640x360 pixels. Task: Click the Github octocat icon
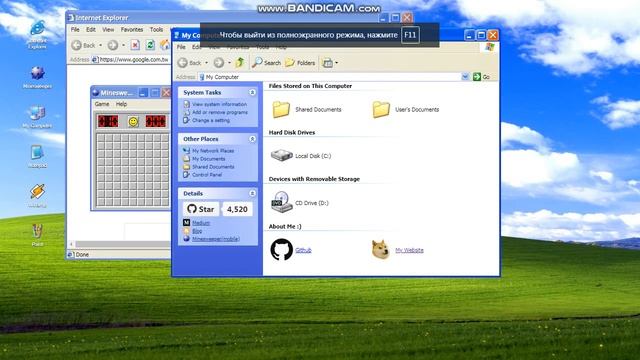tap(282, 249)
